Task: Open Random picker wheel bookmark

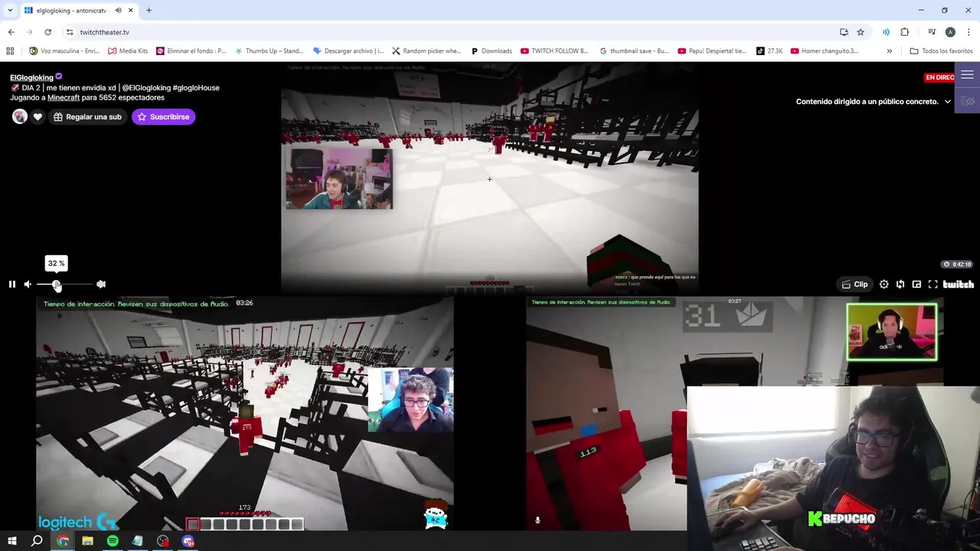Action: pyautogui.click(x=426, y=51)
